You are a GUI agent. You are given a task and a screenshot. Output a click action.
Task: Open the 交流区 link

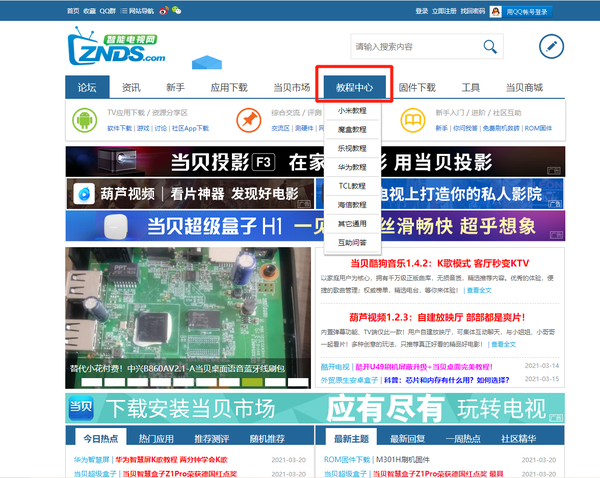tap(280, 128)
